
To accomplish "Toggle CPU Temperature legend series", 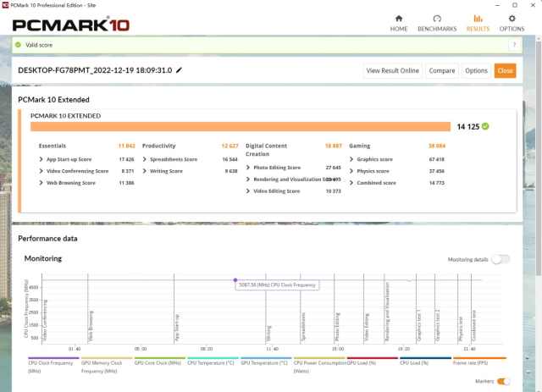I will point(213,362).
